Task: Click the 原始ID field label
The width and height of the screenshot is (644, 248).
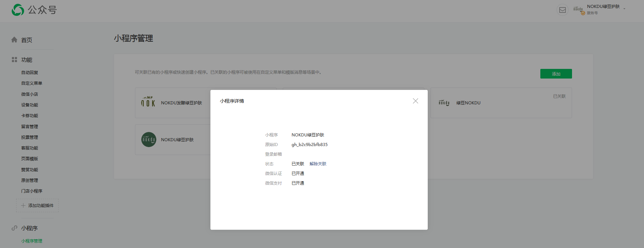Action: pyautogui.click(x=271, y=144)
